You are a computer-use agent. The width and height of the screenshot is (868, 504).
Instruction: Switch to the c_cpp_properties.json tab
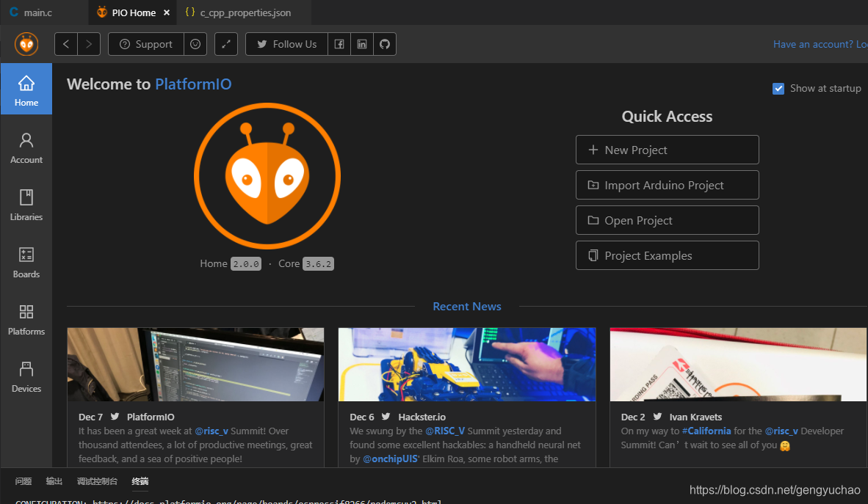click(244, 12)
